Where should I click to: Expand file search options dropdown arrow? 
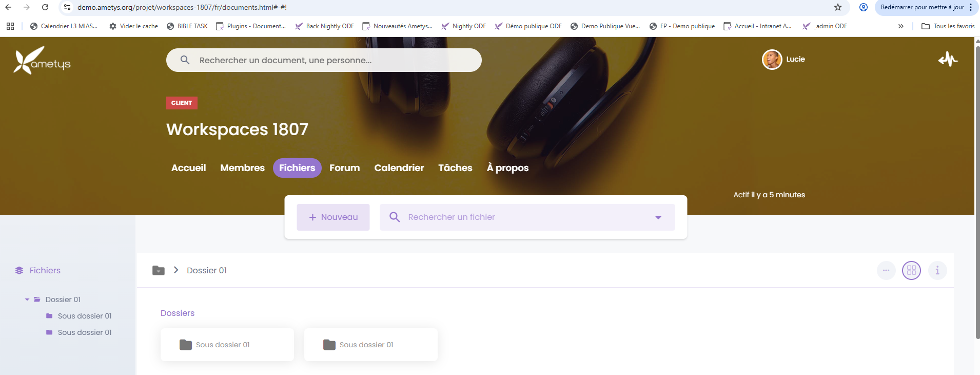tap(658, 217)
